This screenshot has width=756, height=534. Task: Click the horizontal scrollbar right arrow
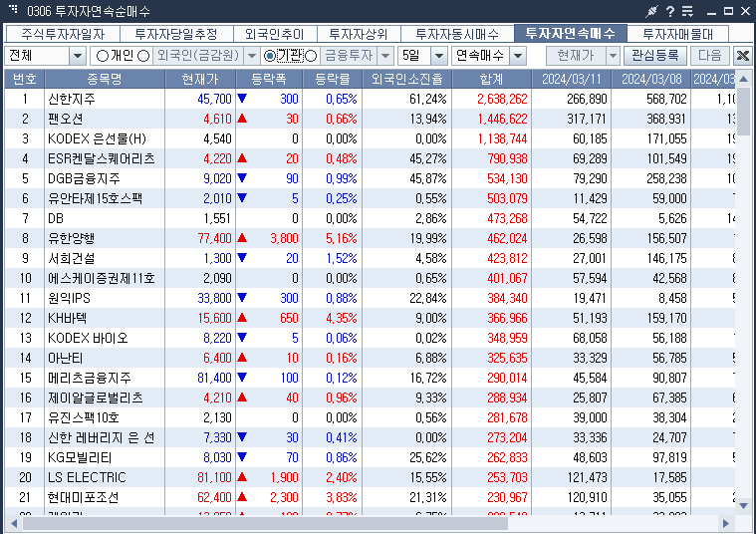(x=726, y=523)
